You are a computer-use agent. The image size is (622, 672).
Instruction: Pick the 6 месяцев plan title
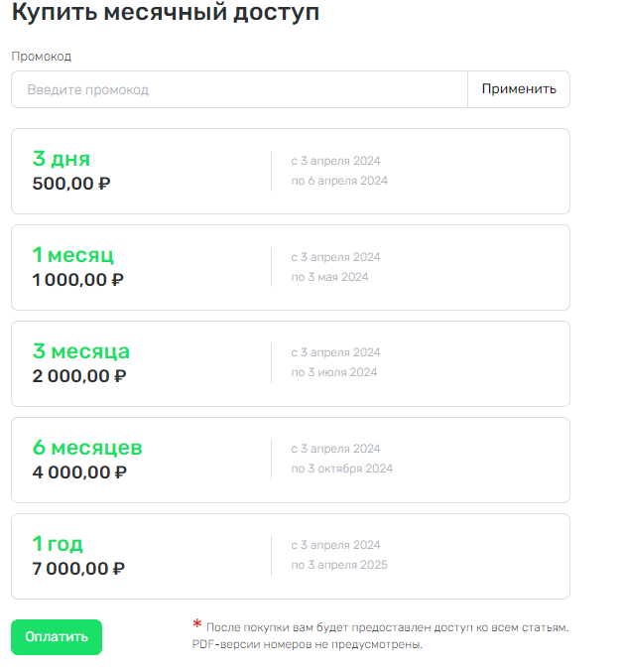87,448
